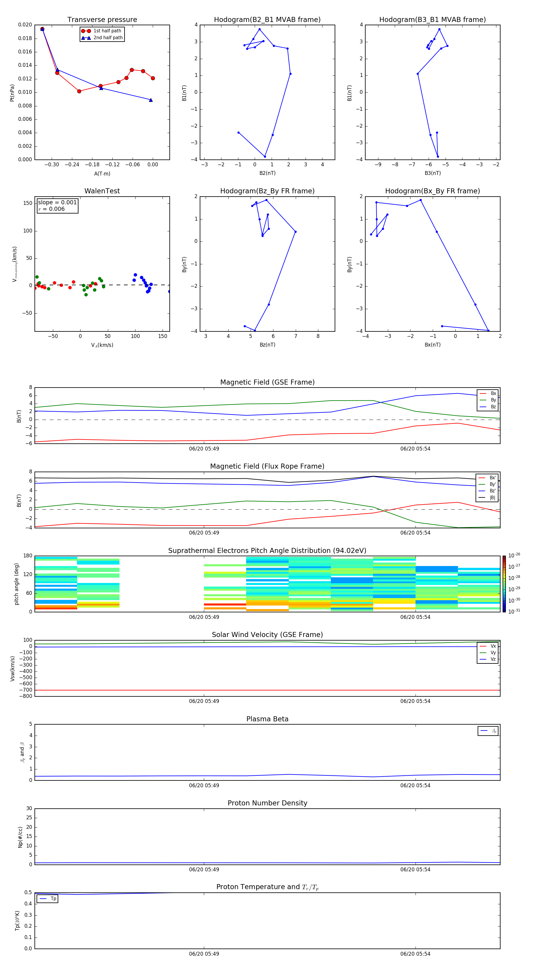Select the "1st half path" legend entry
This screenshot has height=980, width=535.
click(102, 31)
